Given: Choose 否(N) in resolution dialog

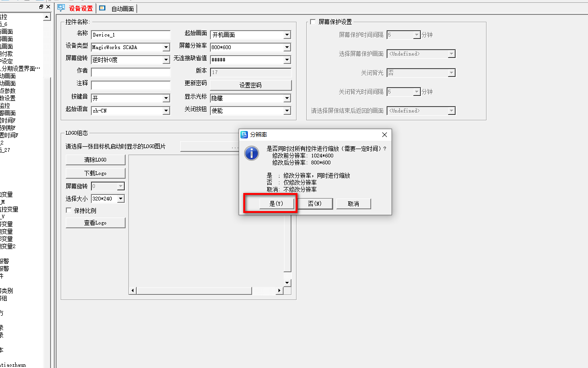Looking at the screenshot, I should point(315,204).
